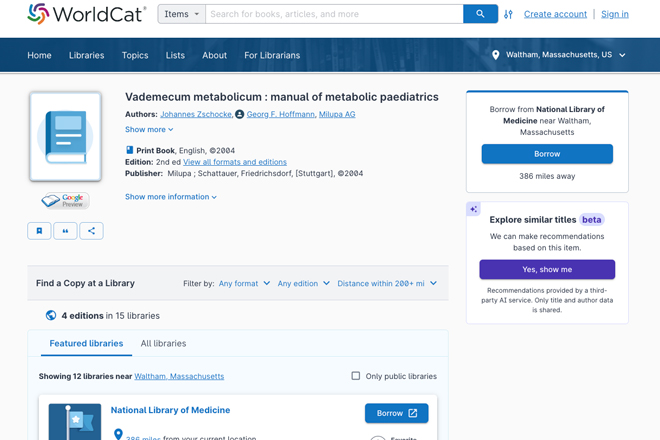The image size is (660, 440).
Task: Click the sparkle AI icon on similar titles card
Action: coord(474,209)
